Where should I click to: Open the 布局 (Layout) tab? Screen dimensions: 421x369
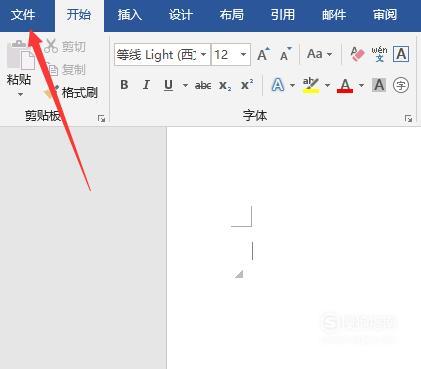pos(231,15)
